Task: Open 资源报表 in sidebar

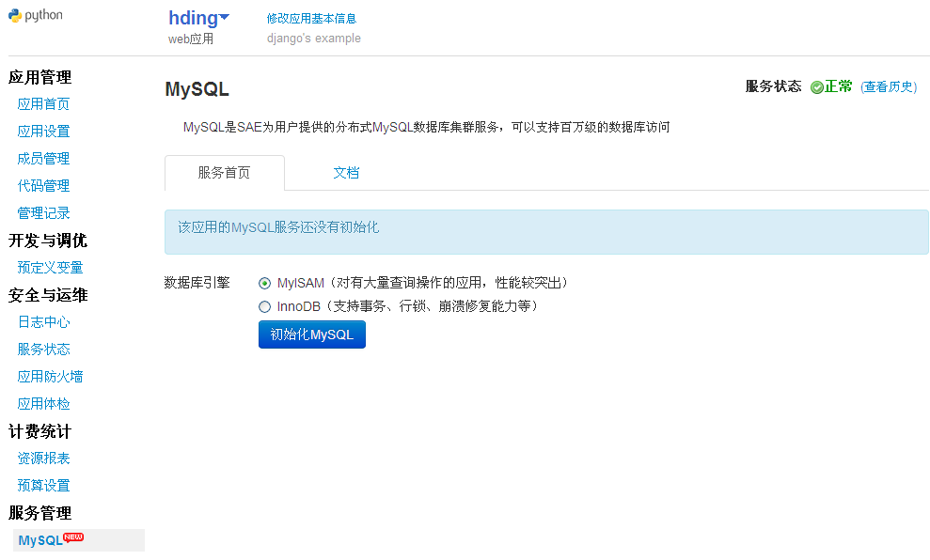Action: pos(43,459)
